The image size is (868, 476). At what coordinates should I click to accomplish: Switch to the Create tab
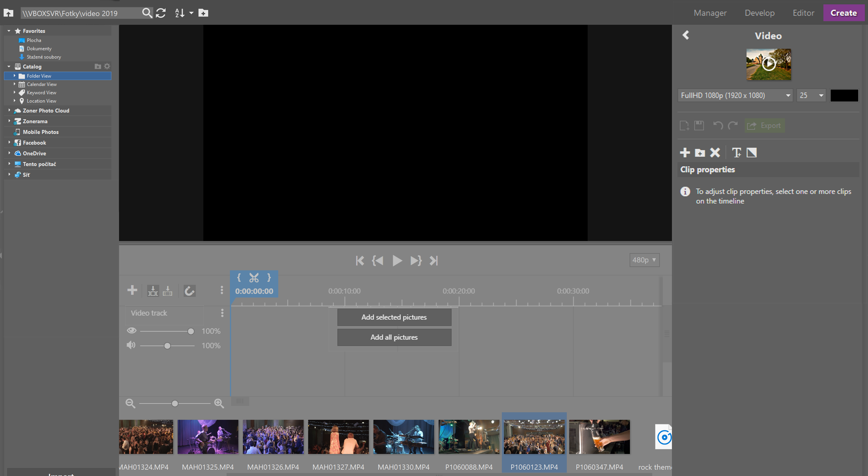point(844,13)
